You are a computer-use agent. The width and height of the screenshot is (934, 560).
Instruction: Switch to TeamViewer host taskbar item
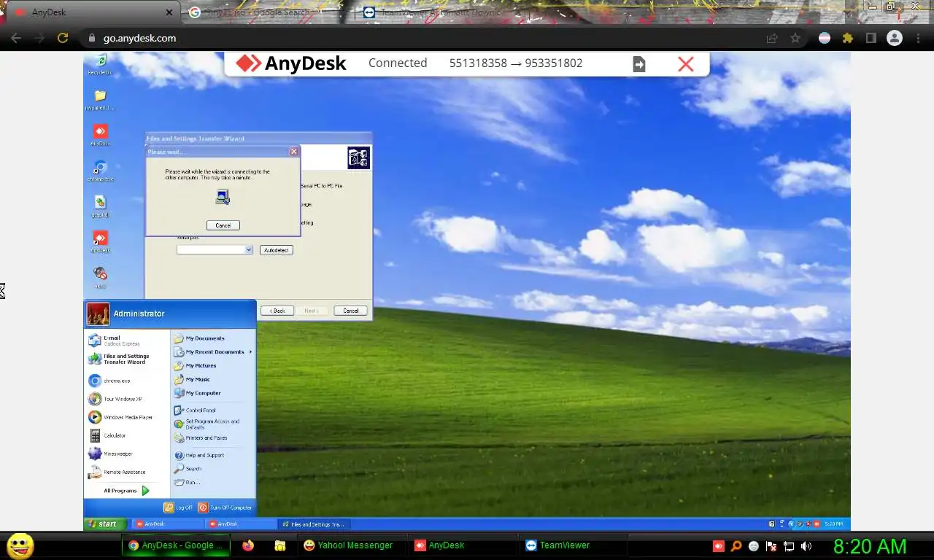click(x=574, y=545)
